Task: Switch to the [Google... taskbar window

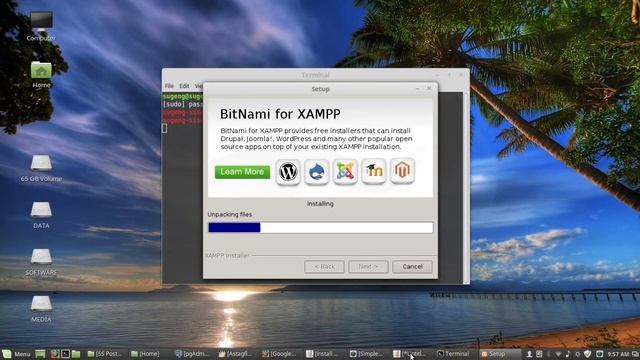Action: (279, 354)
